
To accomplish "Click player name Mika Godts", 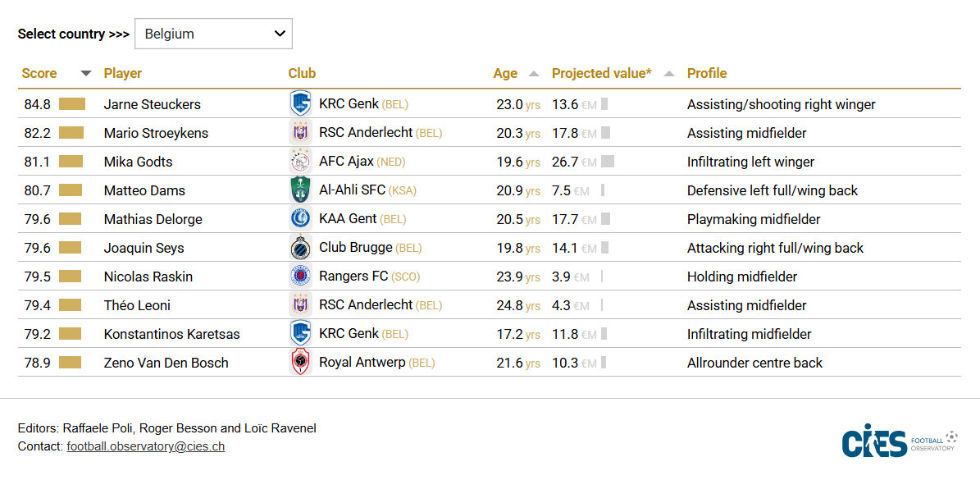I will pyautogui.click(x=138, y=162).
